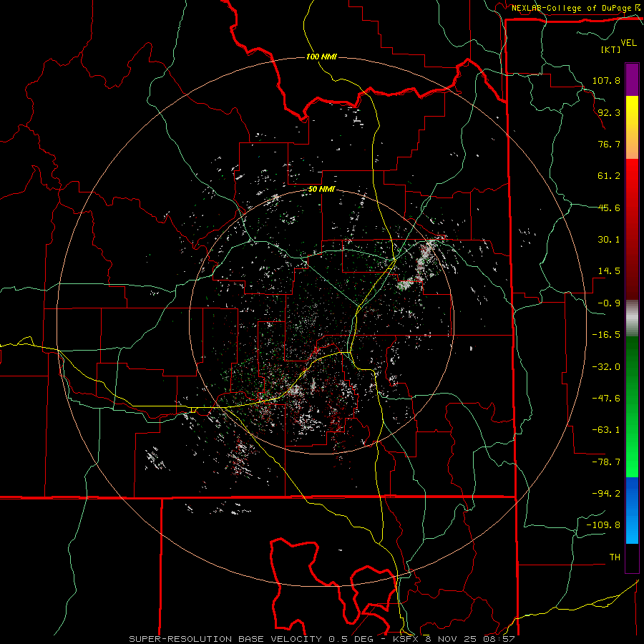Click the 107.8 legend value
The width and height of the screenshot is (644, 644).
[x=606, y=80]
